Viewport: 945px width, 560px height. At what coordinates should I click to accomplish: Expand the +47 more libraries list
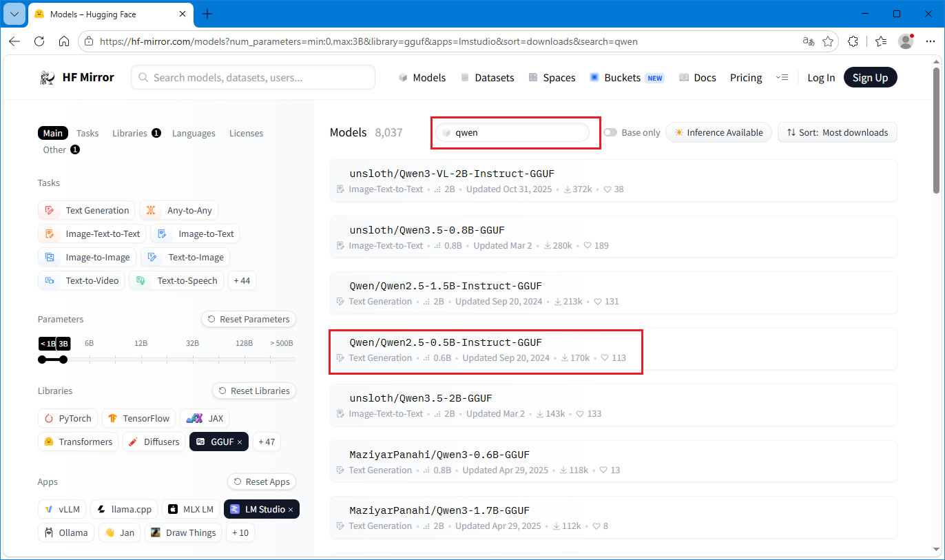pos(267,442)
